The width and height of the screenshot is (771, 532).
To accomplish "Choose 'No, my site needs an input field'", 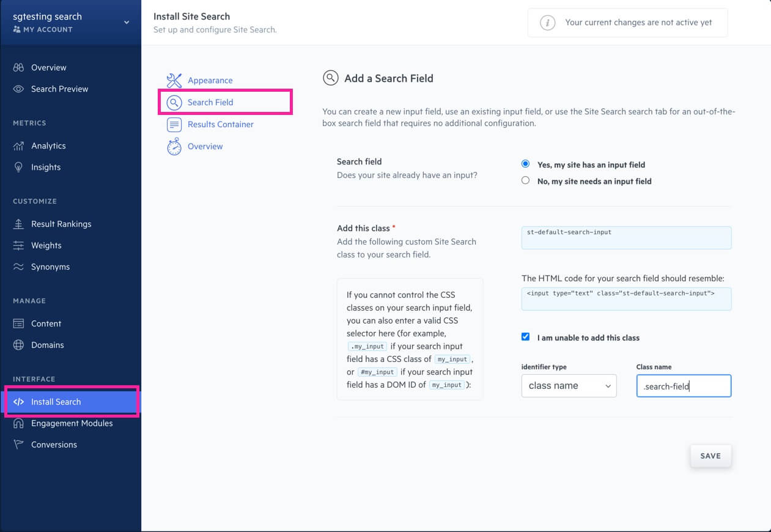I will 525,180.
